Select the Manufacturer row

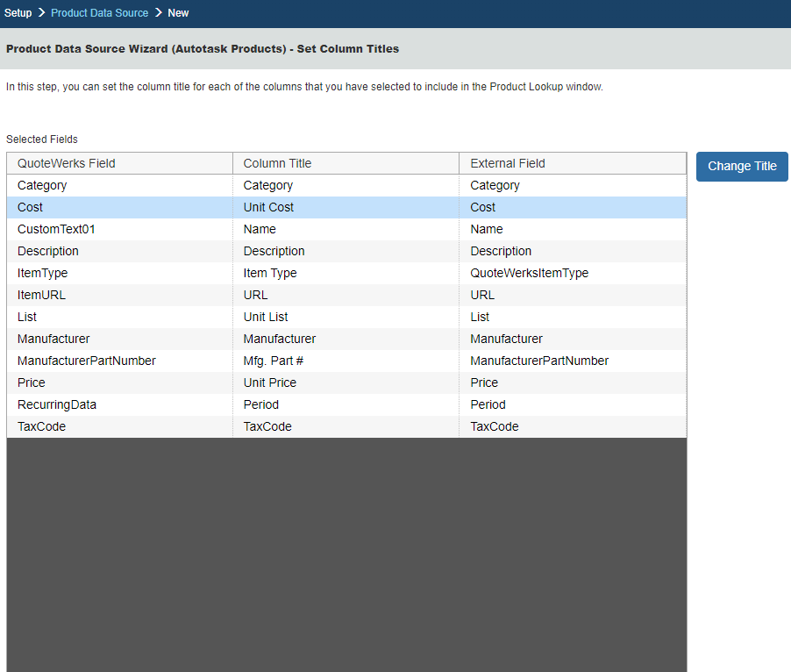53,340
